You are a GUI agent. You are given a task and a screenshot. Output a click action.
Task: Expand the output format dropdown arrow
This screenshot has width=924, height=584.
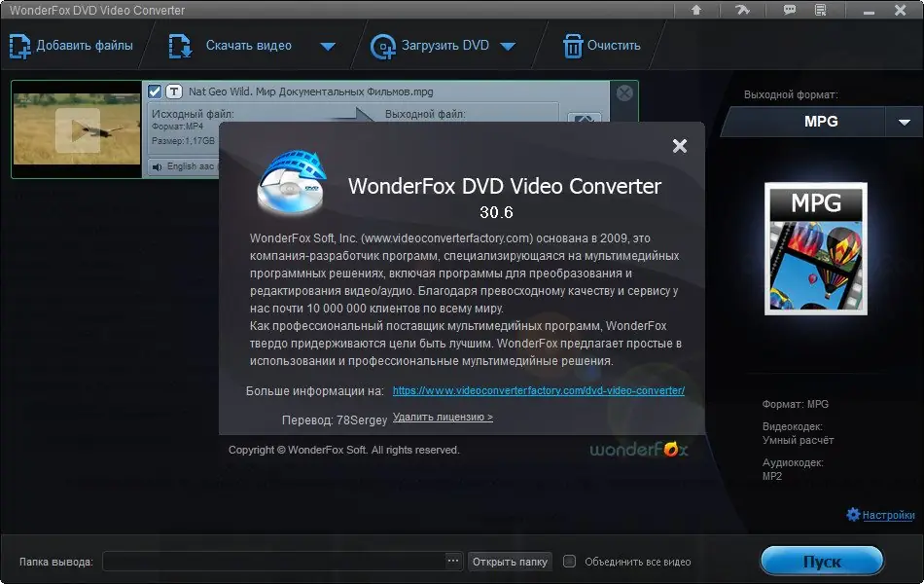coord(905,122)
